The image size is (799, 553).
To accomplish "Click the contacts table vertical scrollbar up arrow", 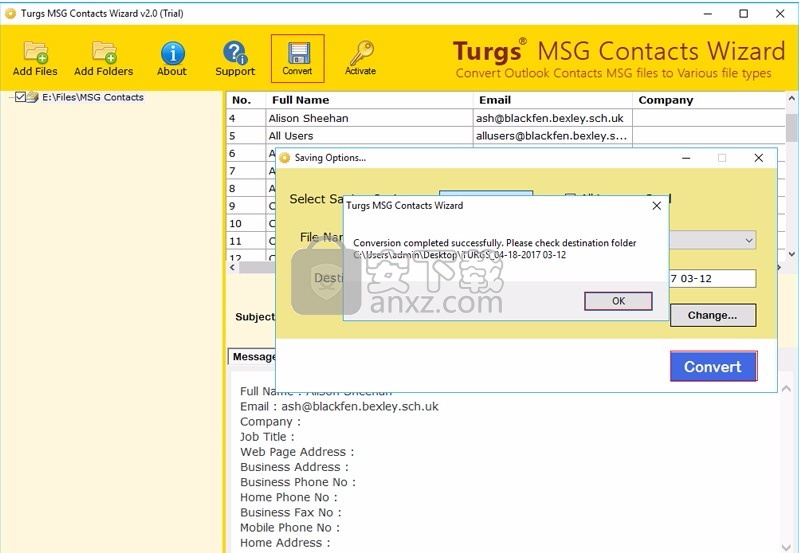I will 791,98.
